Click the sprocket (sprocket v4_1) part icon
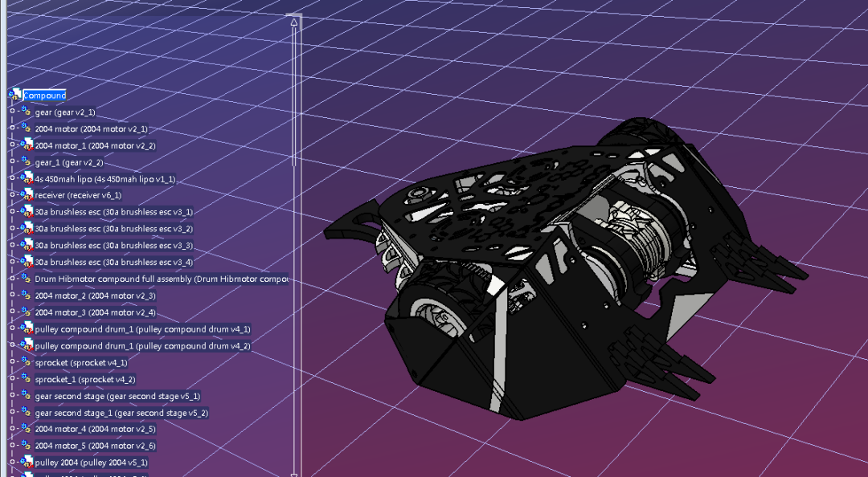The image size is (868, 477). click(26, 362)
